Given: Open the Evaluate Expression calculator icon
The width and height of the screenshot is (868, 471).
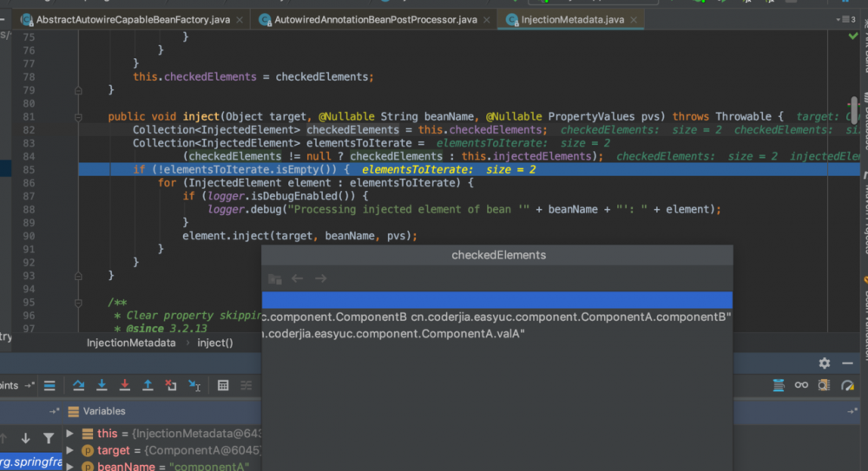Looking at the screenshot, I should pyautogui.click(x=223, y=386).
